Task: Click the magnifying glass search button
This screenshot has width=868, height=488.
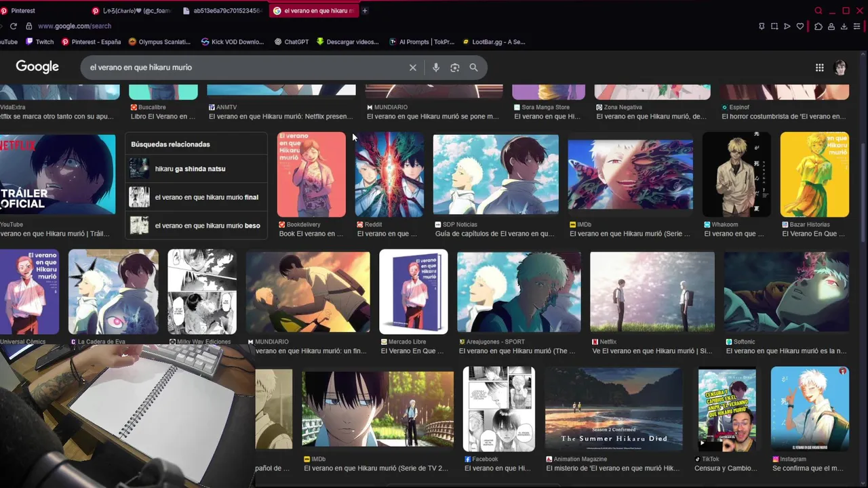Action: point(474,67)
